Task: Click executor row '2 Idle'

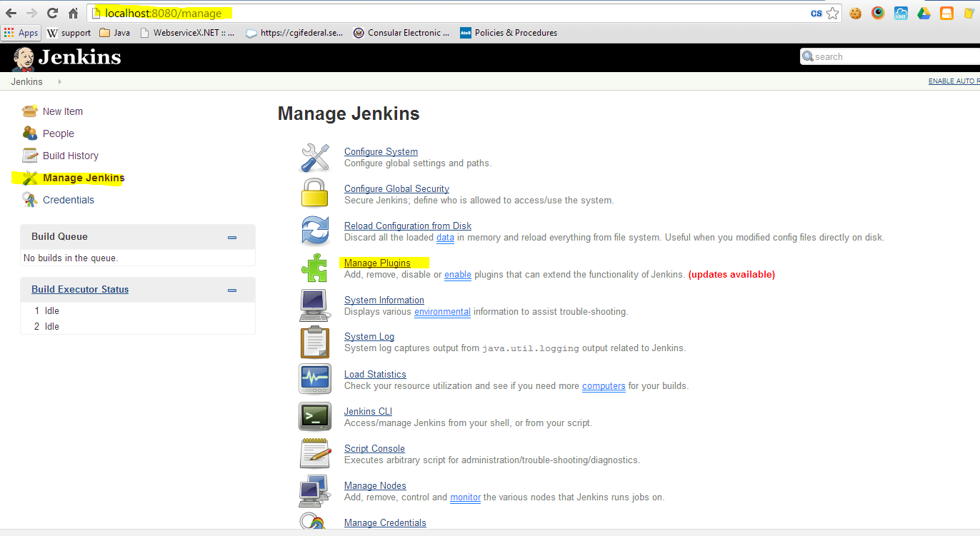Action: [x=137, y=326]
